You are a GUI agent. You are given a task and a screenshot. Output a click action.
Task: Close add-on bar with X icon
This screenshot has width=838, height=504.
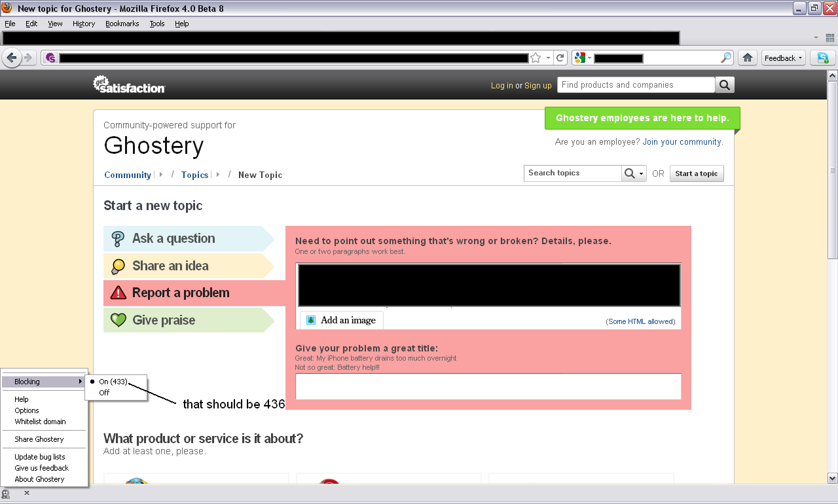tap(27, 493)
